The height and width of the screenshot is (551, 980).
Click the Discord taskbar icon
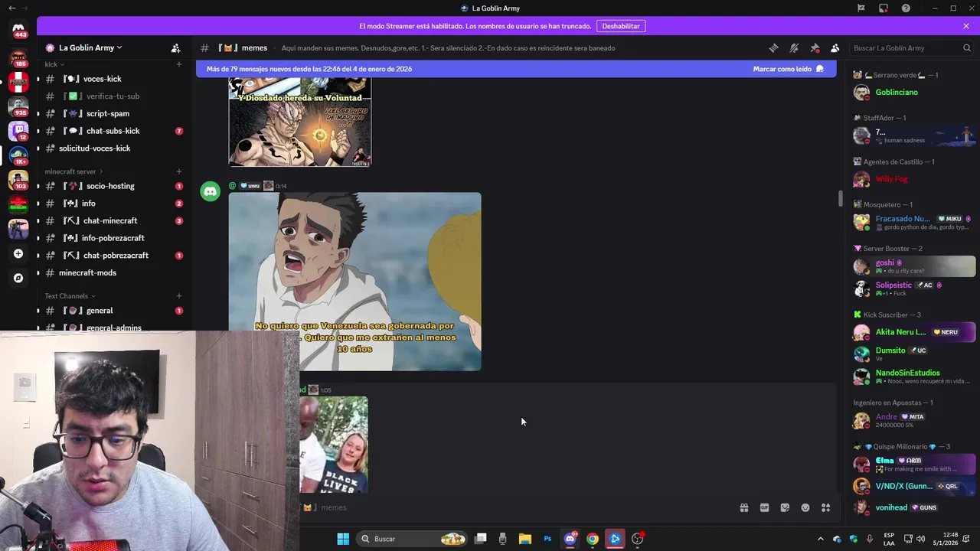pos(570,539)
